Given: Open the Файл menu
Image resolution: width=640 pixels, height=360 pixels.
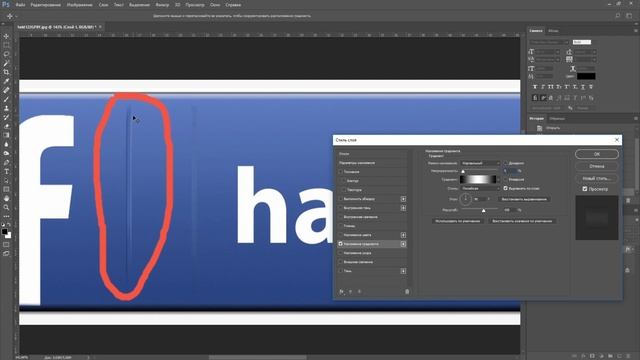Looking at the screenshot, I should (x=20, y=5).
